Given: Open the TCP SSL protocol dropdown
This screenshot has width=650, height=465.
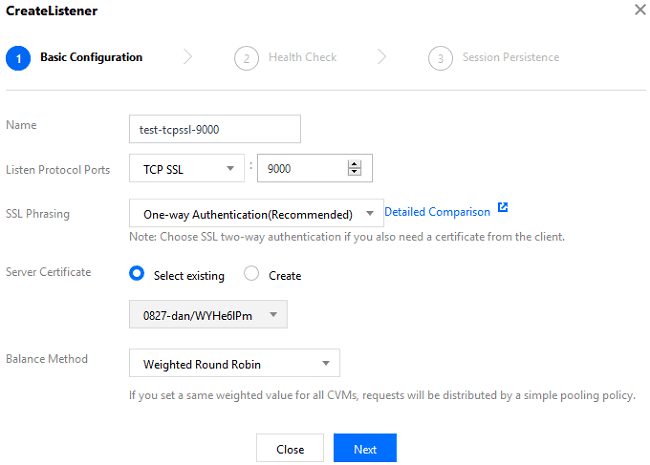Looking at the screenshot, I should (x=187, y=169).
